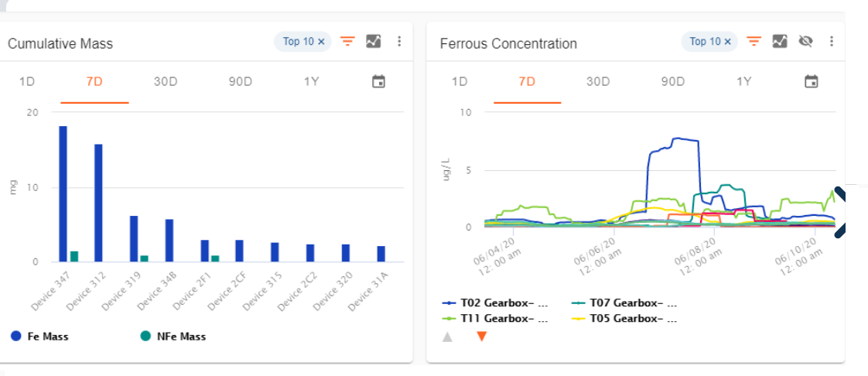This screenshot has height=376, width=868.
Task: Select 30D tab in Cumulative Mass
Action: 166,81
